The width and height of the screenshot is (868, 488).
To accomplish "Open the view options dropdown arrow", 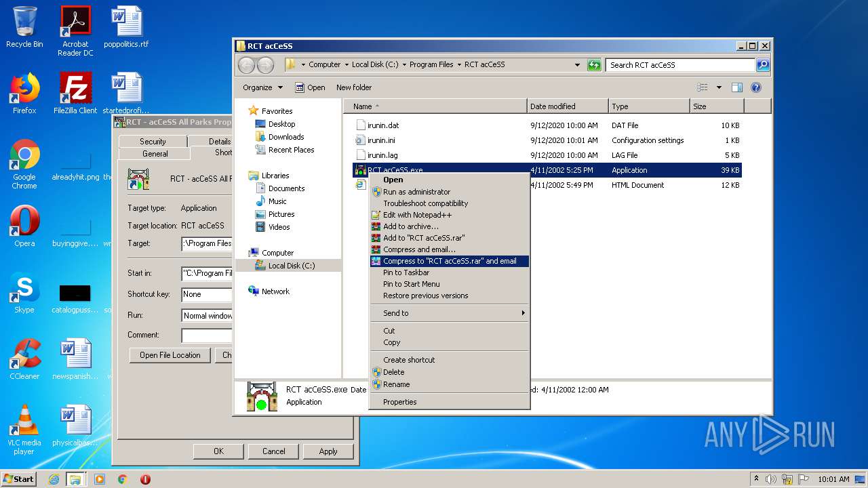I will click(x=719, y=87).
